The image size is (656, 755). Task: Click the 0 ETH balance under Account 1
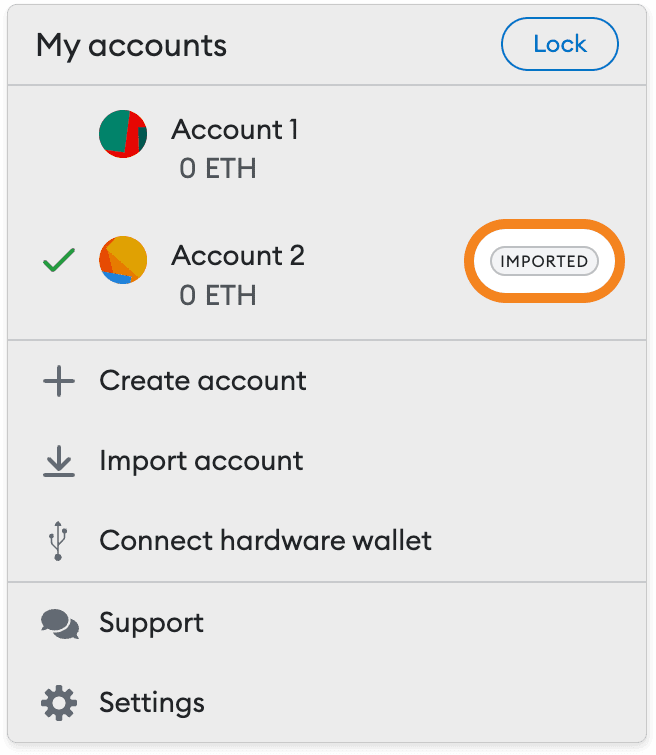tap(218, 169)
